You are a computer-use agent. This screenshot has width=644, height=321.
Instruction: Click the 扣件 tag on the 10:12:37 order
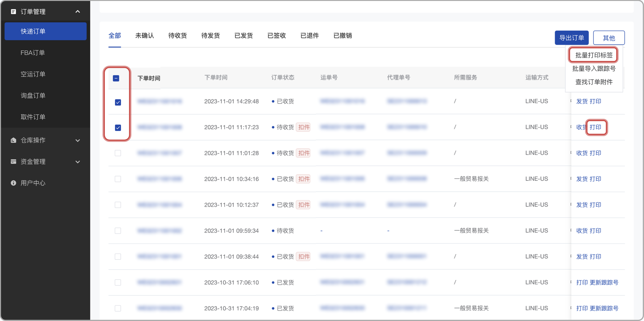(x=304, y=205)
